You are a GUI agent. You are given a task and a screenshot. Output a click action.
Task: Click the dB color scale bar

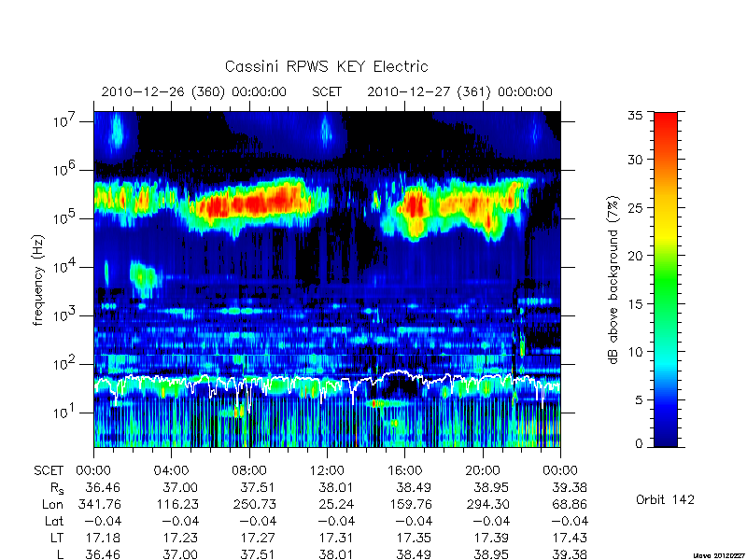(x=666, y=279)
